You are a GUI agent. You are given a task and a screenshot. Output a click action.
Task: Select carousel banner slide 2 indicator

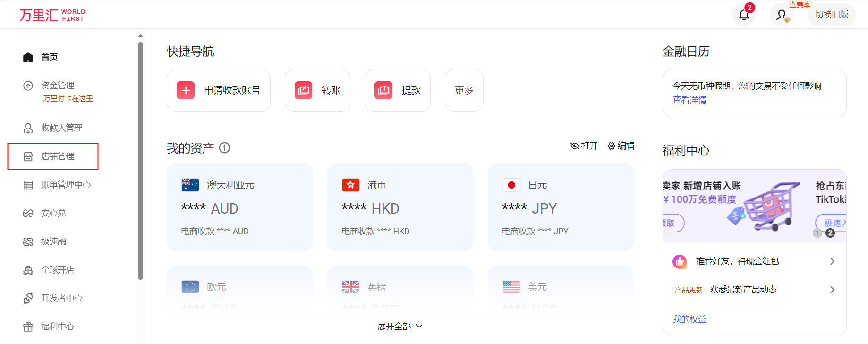(830, 233)
